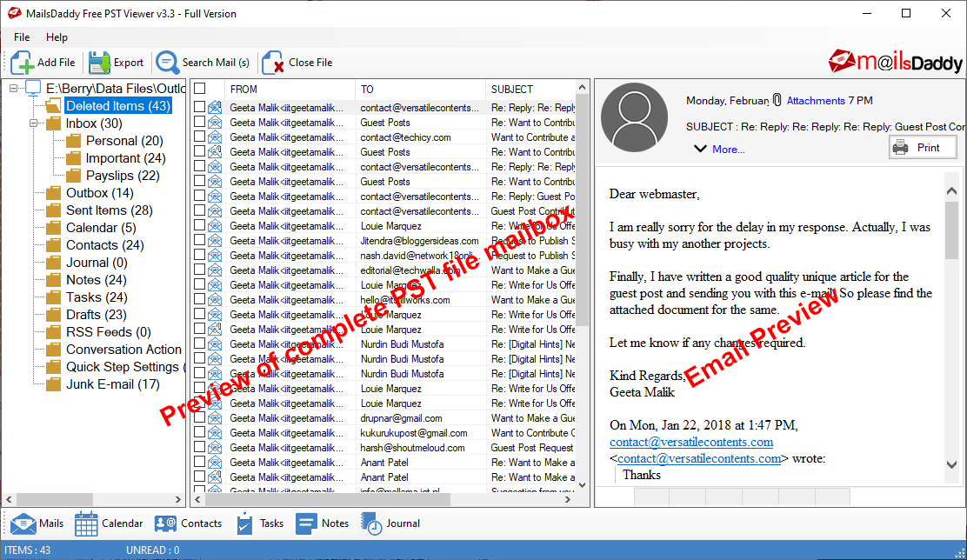Image resolution: width=967 pixels, height=560 pixels.
Task: Click the printer icon on Print button
Action: point(900,148)
